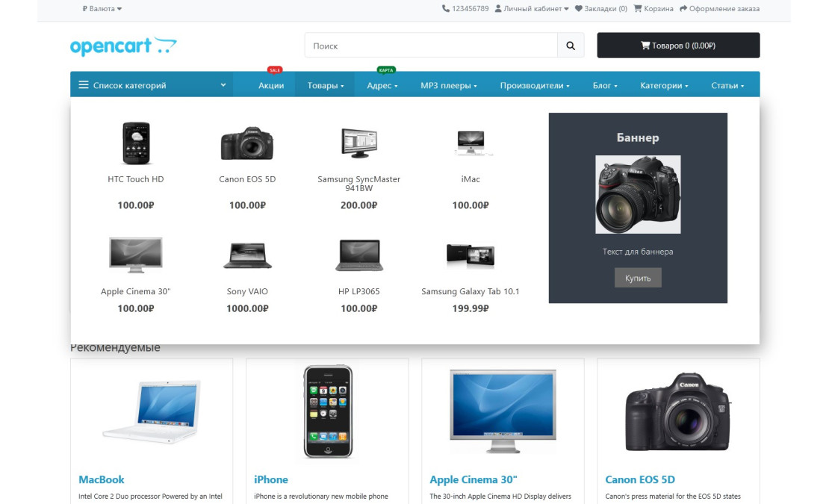
Task: Click the Nikon camera banner image
Action: pos(638,194)
